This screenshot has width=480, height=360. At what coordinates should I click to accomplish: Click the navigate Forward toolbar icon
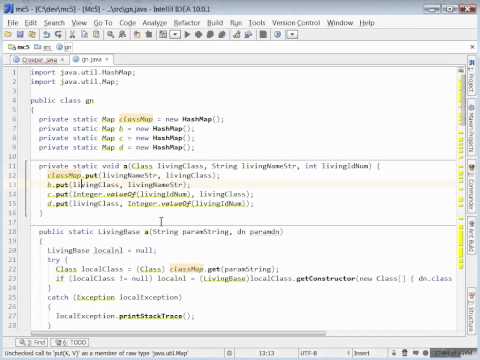click(149, 34)
